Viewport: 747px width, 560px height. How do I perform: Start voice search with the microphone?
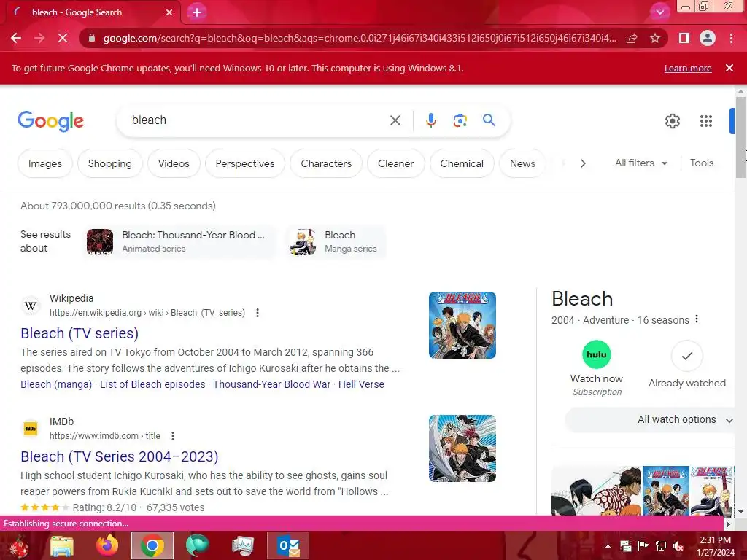430,120
